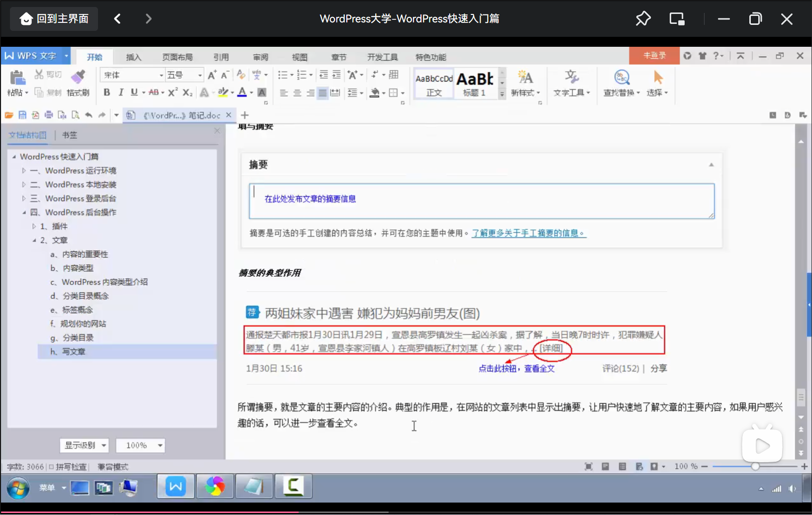Click the decrease indent icon
This screenshot has height=515, width=812.
[x=323, y=75]
